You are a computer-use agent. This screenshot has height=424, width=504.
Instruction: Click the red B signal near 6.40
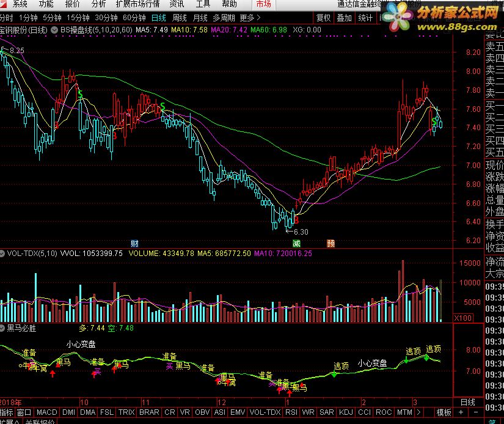tap(296, 220)
